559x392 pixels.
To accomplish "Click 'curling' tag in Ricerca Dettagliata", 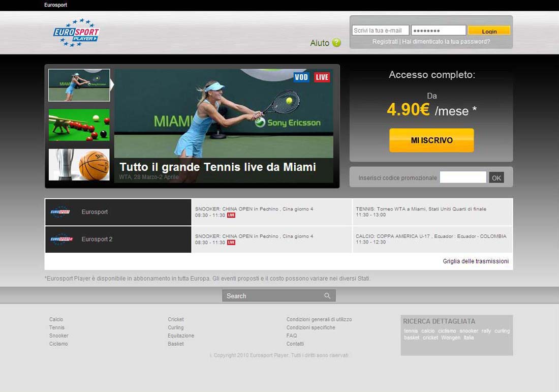I will (502, 331).
